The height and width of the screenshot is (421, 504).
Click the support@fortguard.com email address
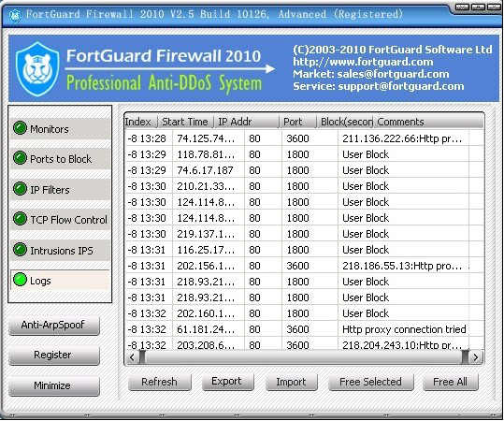(x=401, y=86)
